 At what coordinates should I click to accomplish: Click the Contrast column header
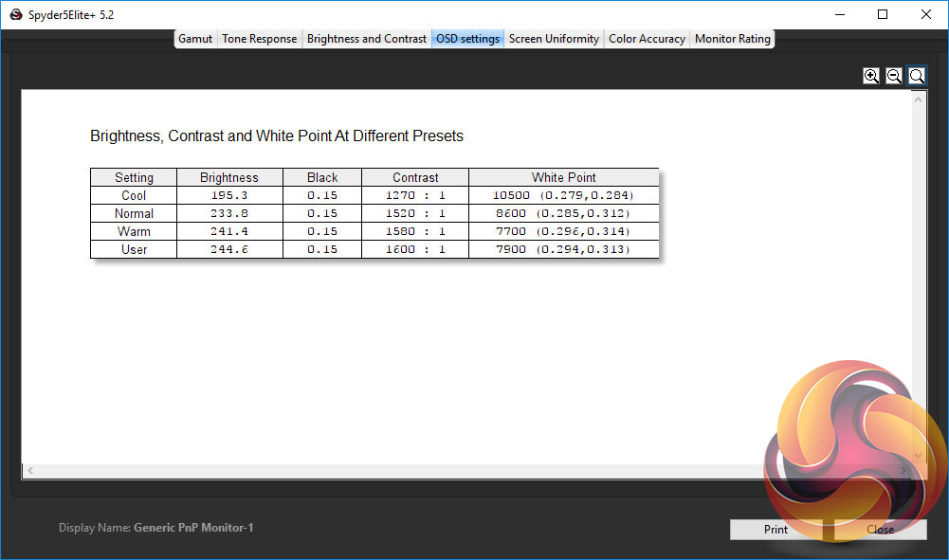[x=415, y=178]
